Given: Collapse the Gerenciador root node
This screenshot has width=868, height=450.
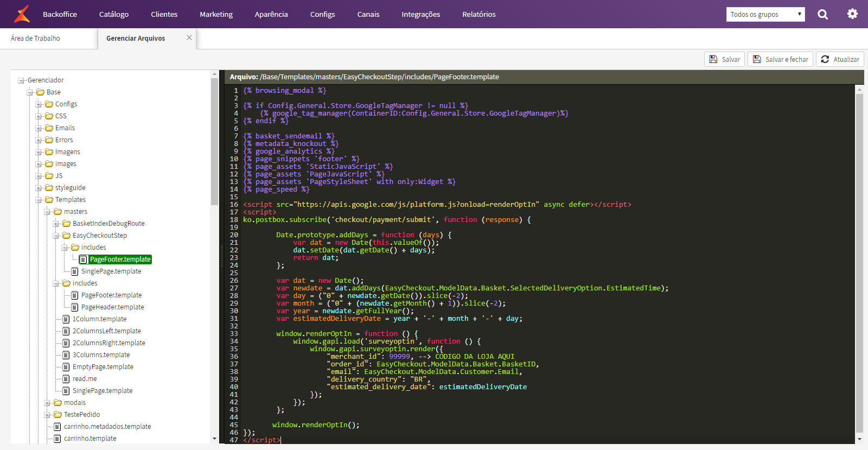Looking at the screenshot, I should click(x=21, y=81).
